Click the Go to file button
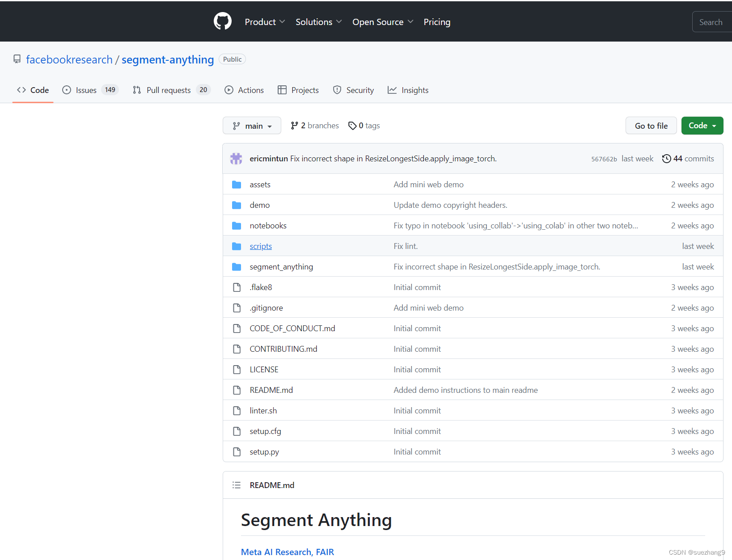This screenshot has width=732, height=560. (651, 126)
